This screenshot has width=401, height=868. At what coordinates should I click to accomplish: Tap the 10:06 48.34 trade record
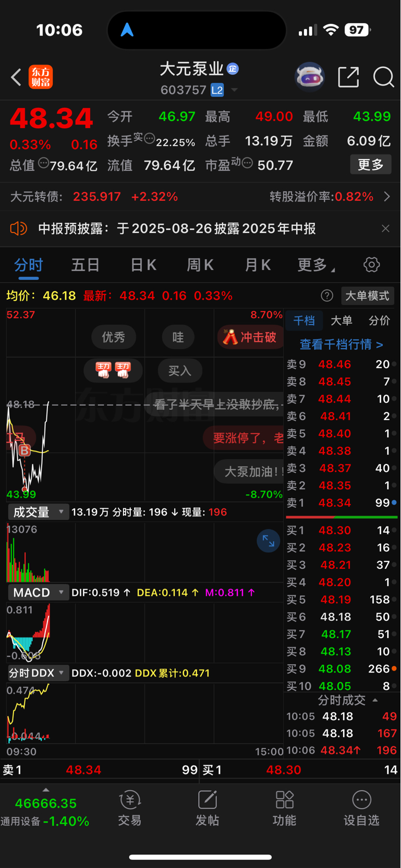342,750
